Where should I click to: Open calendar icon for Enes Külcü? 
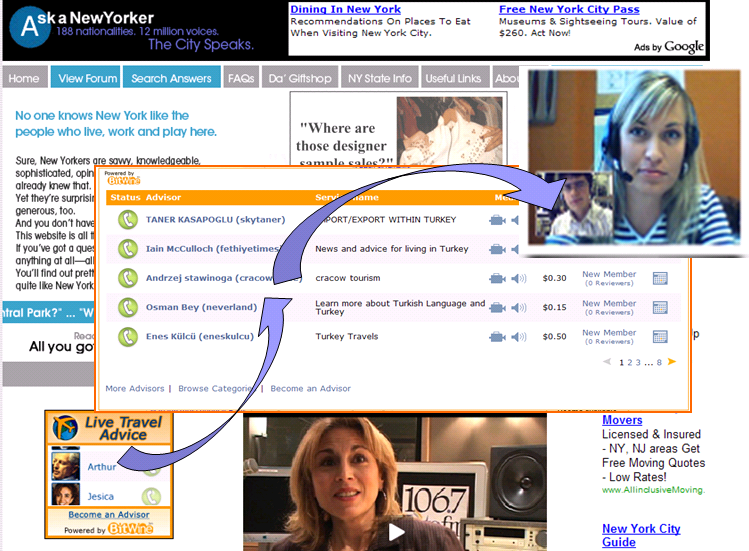(x=660, y=337)
